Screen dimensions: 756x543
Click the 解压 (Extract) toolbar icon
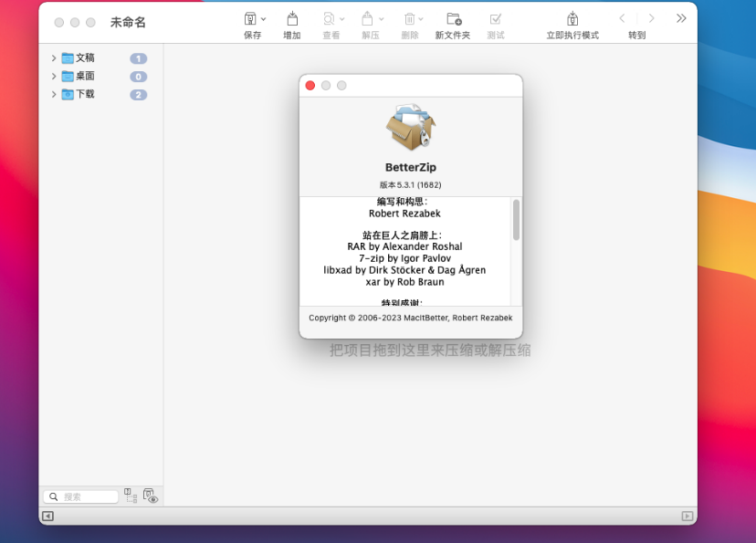tap(367, 19)
